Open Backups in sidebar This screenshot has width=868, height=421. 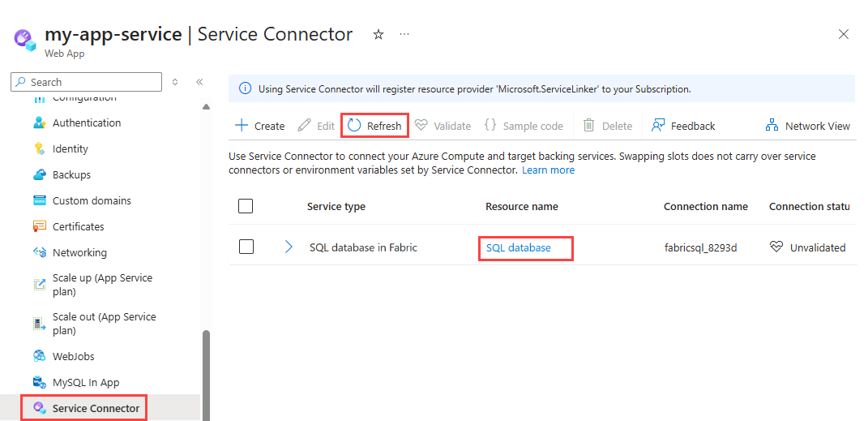(71, 175)
